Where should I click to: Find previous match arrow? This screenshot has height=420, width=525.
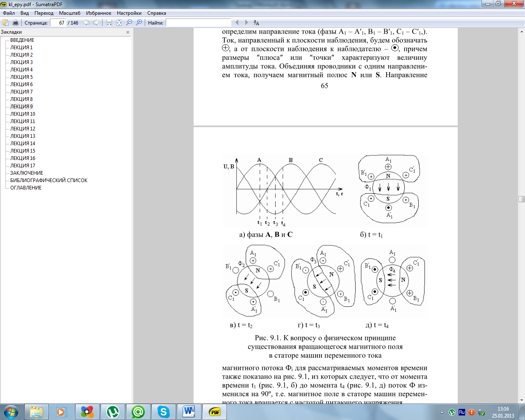(237, 23)
